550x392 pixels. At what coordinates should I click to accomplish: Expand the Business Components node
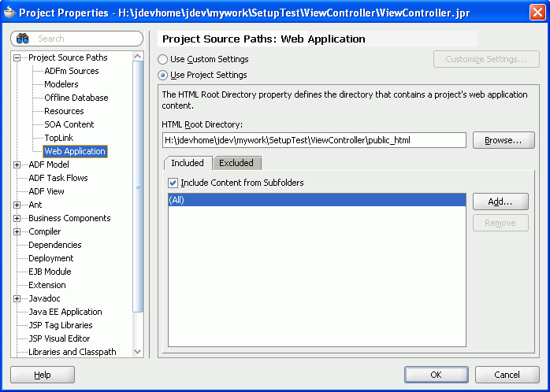click(17, 218)
